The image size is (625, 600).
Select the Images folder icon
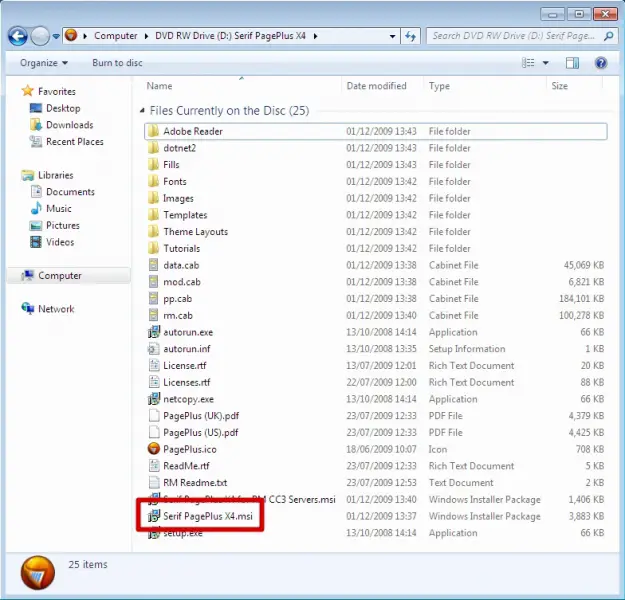(153, 198)
